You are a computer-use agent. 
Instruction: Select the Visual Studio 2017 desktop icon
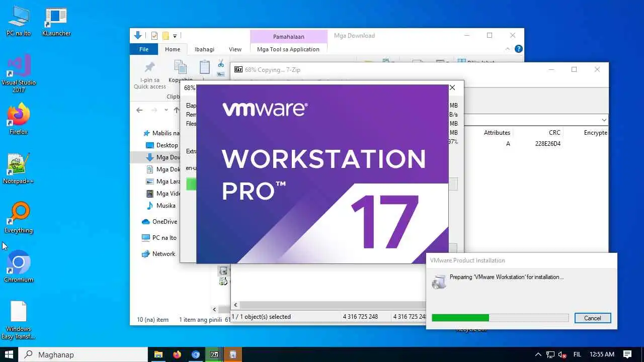[x=19, y=73]
